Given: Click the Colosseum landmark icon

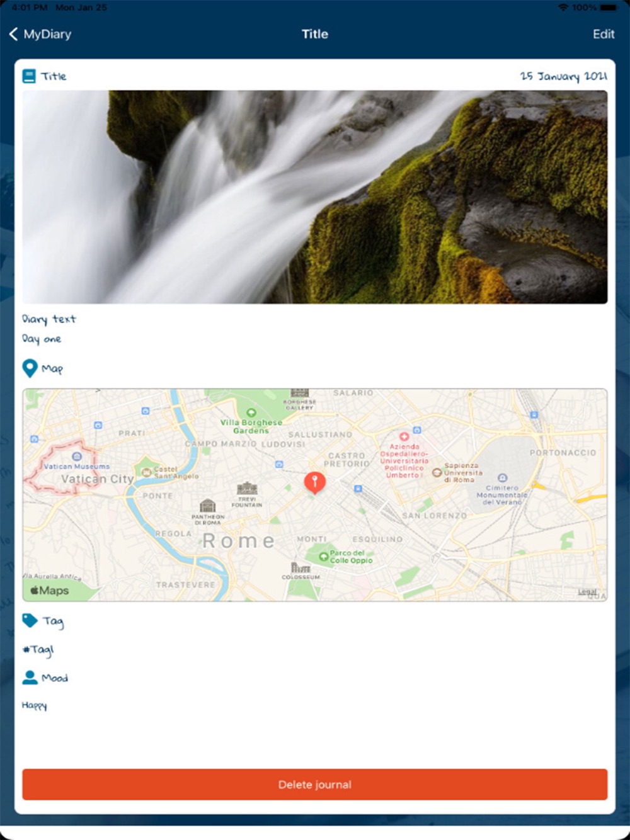Looking at the screenshot, I should pos(301,568).
